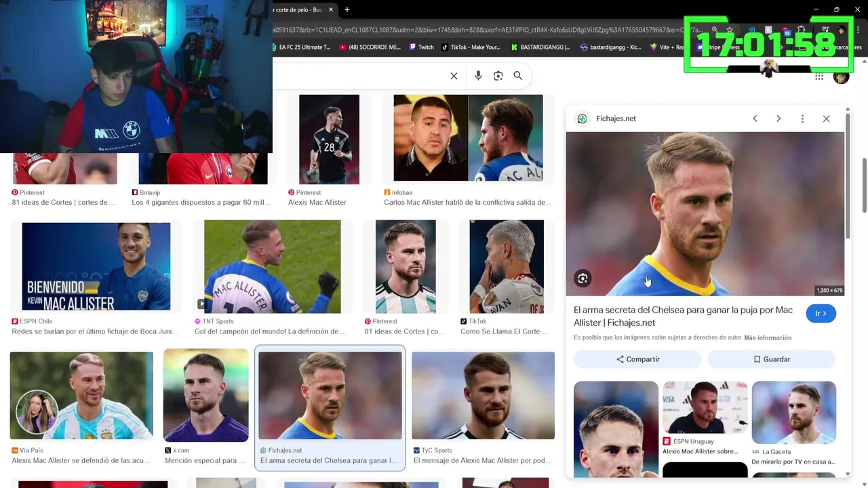Open three-dot options in preview panel
The image size is (868, 488).
pyautogui.click(x=802, y=119)
